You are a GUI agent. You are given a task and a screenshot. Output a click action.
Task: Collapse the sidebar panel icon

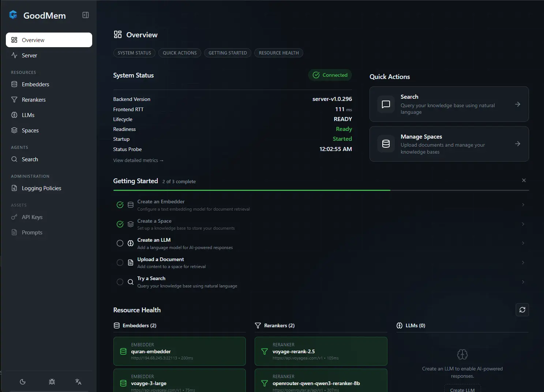click(86, 15)
